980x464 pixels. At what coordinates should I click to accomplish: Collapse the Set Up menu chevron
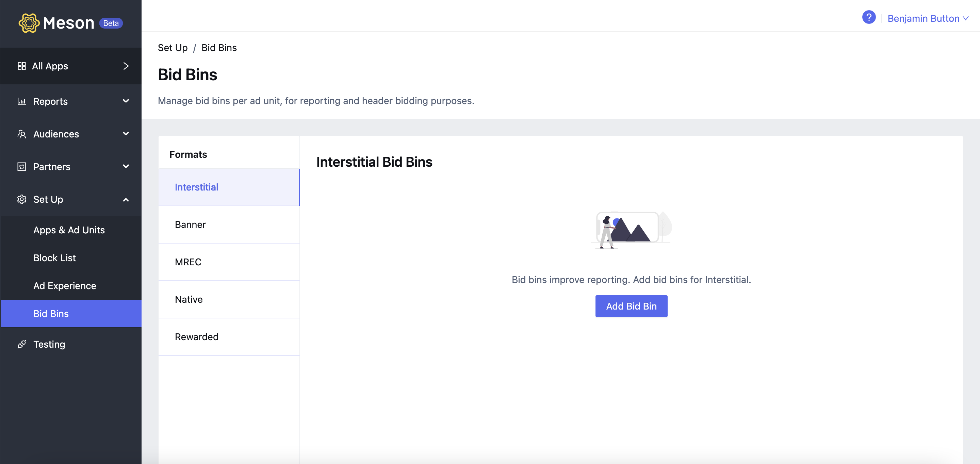[x=126, y=200]
